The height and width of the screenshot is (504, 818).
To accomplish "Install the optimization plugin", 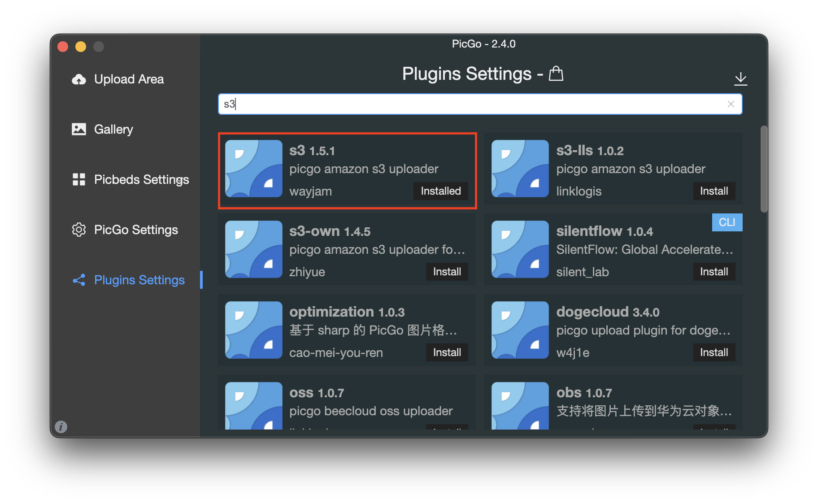I will click(x=447, y=352).
